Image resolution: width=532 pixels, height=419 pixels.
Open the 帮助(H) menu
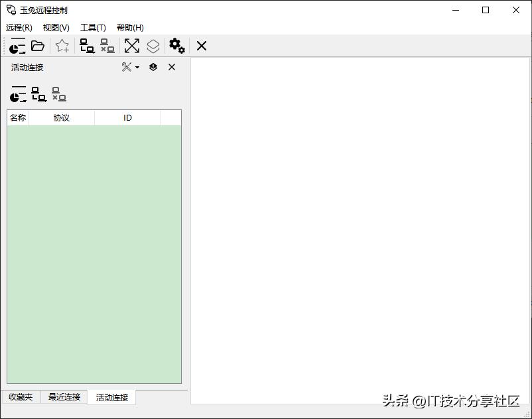click(x=130, y=27)
